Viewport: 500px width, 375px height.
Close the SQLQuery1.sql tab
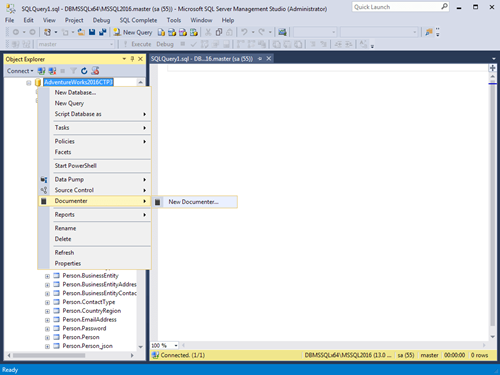click(x=269, y=59)
